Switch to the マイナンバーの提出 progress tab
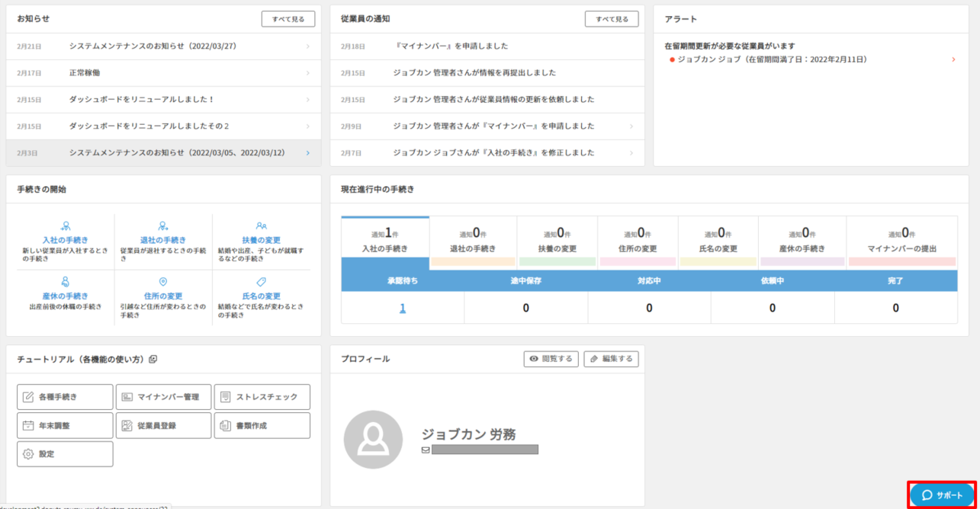The image size is (980, 509). (x=902, y=242)
